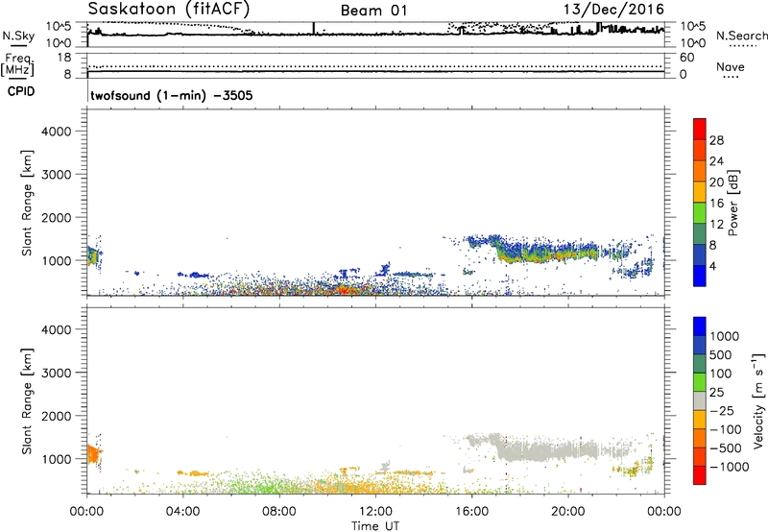Screen dimensions: 768x532
Task: Click the '-1000' label on velocity color bar
Action: pos(730,467)
